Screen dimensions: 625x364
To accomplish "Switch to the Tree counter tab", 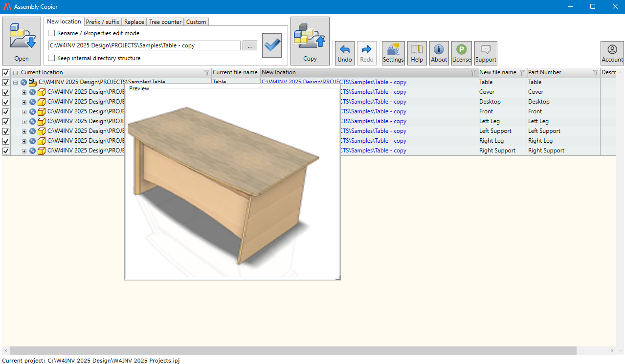I will [165, 22].
